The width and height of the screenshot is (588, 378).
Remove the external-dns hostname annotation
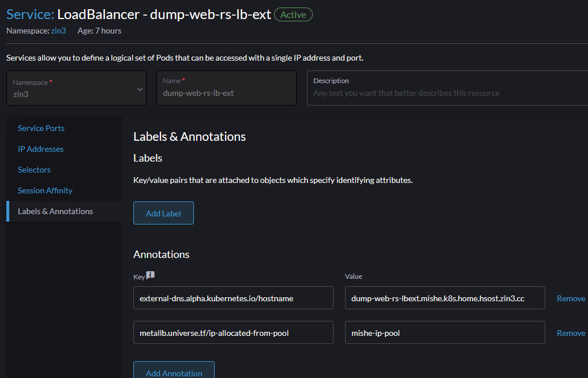point(571,298)
